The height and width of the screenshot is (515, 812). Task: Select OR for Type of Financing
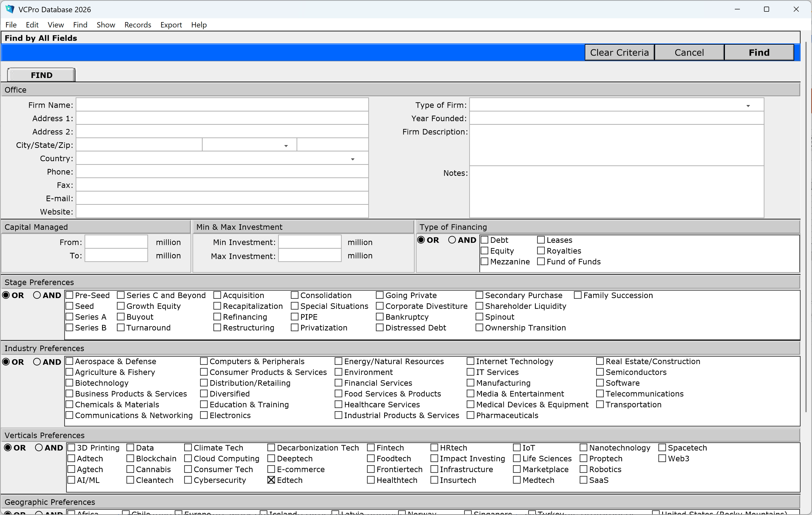click(x=421, y=240)
